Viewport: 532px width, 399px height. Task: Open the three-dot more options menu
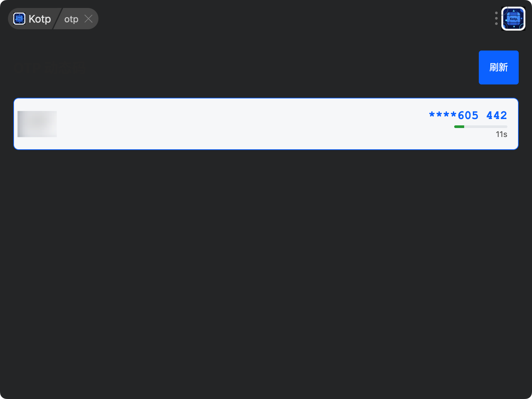pyautogui.click(x=496, y=19)
